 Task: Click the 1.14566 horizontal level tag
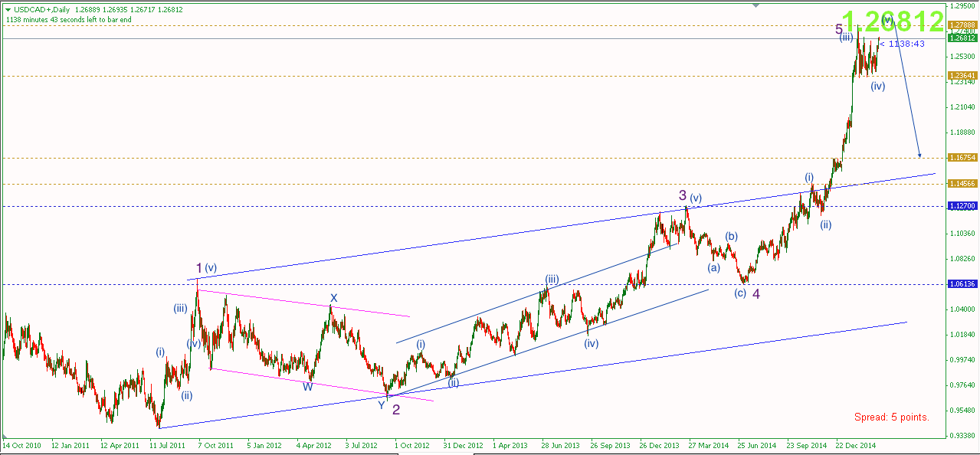961,184
